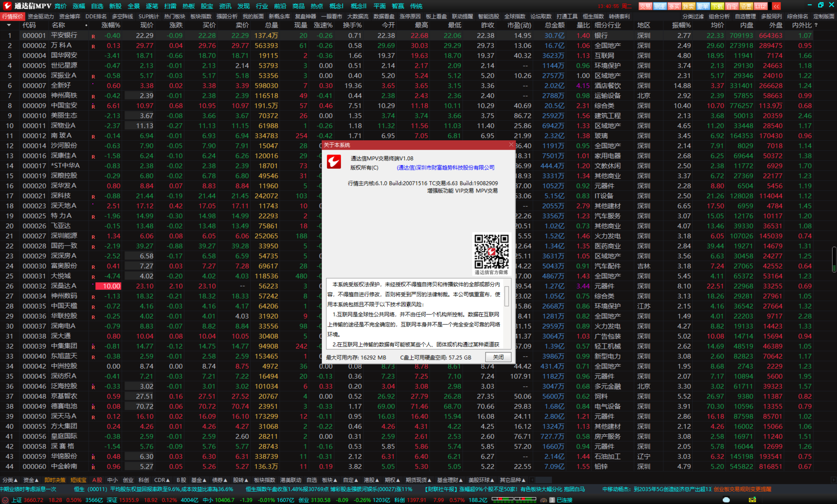Expand the 其它品种▲ bottom tab menu
Screen dimensions: 837x504
(x=513, y=480)
